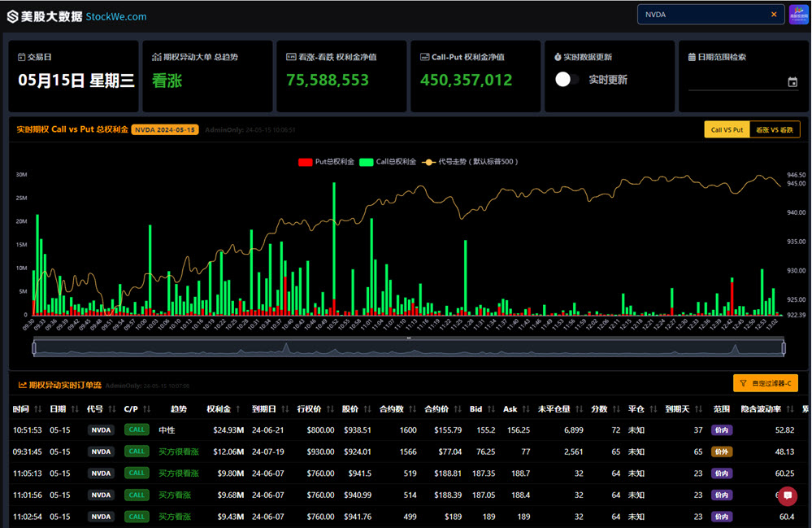Select the Call VS Put chart tab
The image size is (812, 528).
pyautogui.click(x=727, y=129)
